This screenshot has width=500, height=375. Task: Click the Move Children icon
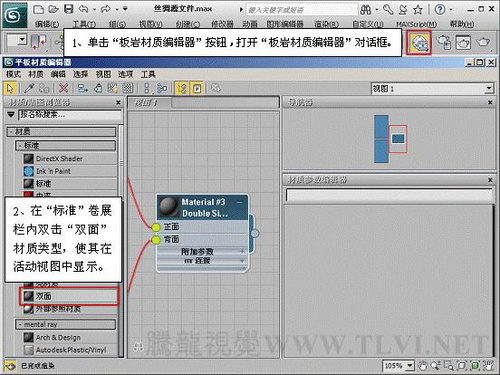point(82,88)
